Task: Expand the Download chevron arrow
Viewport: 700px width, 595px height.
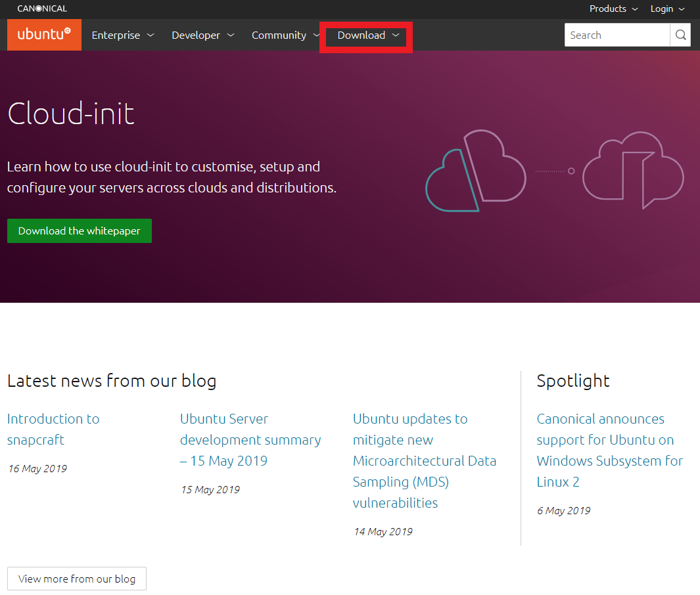Action: (x=396, y=35)
